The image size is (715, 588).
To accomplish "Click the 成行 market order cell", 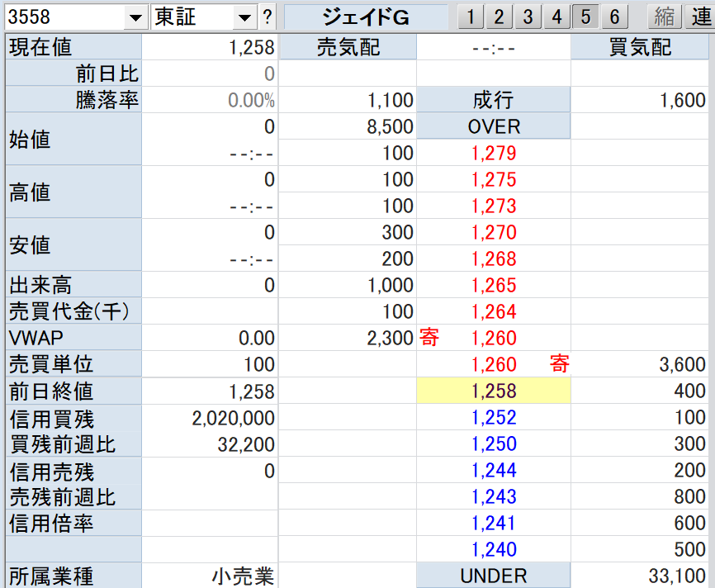I will coord(494,101).
